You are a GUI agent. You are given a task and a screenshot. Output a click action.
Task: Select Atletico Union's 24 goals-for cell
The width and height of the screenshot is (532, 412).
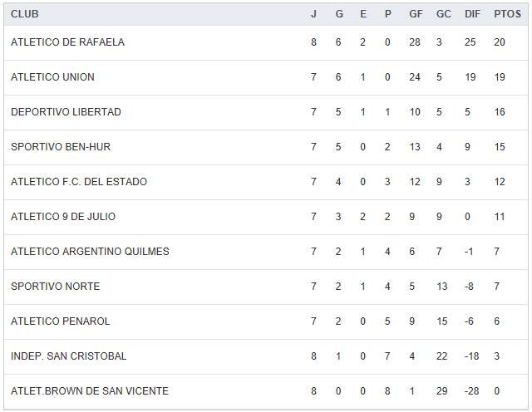[x=415, y=77]
